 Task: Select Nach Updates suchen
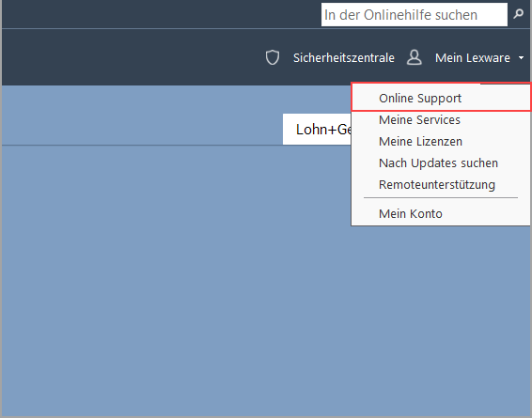click(441, 163)
